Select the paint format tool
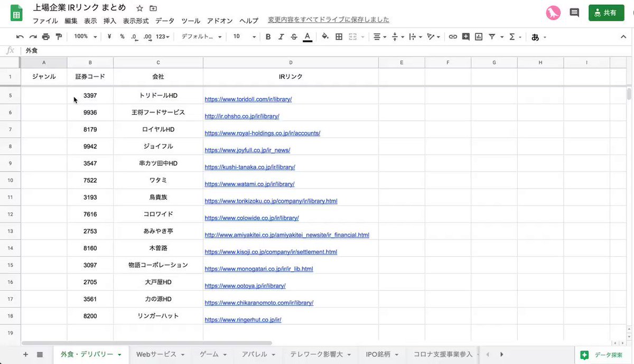The image size is (634, 364). tap(59, 37)
